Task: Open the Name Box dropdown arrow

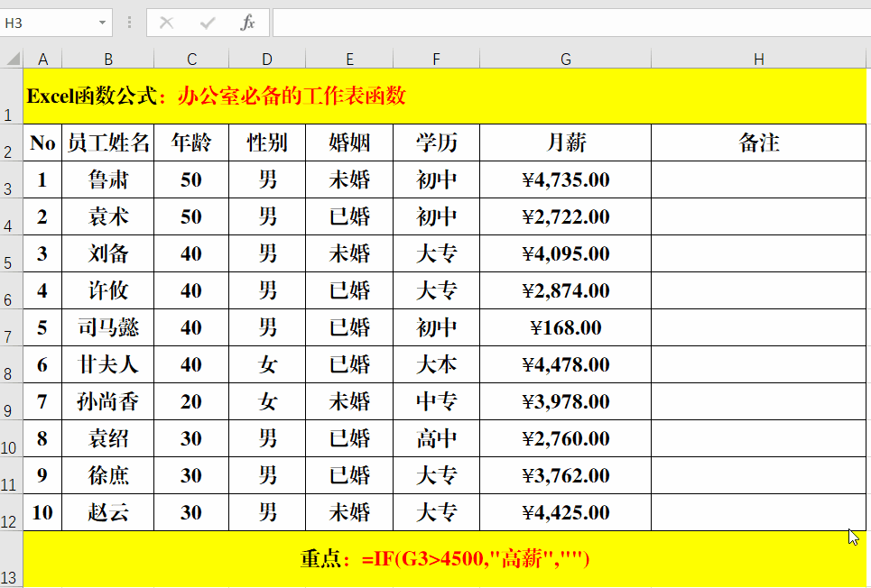Action: click(102, 23)
